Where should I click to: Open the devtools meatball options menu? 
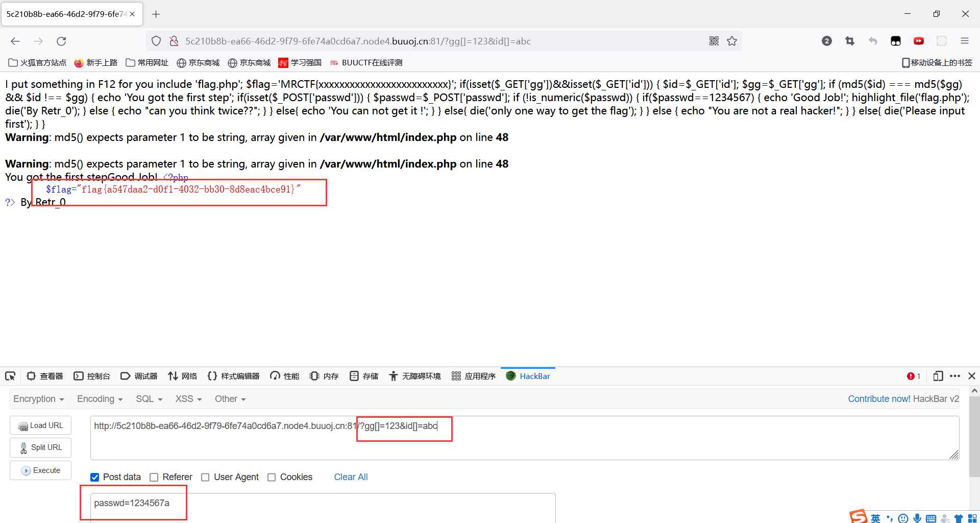pyautogui.click(x=955, y=376)
